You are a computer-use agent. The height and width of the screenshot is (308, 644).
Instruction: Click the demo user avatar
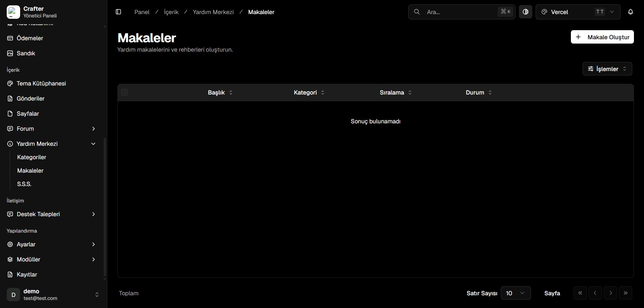(x=13, y=295)
